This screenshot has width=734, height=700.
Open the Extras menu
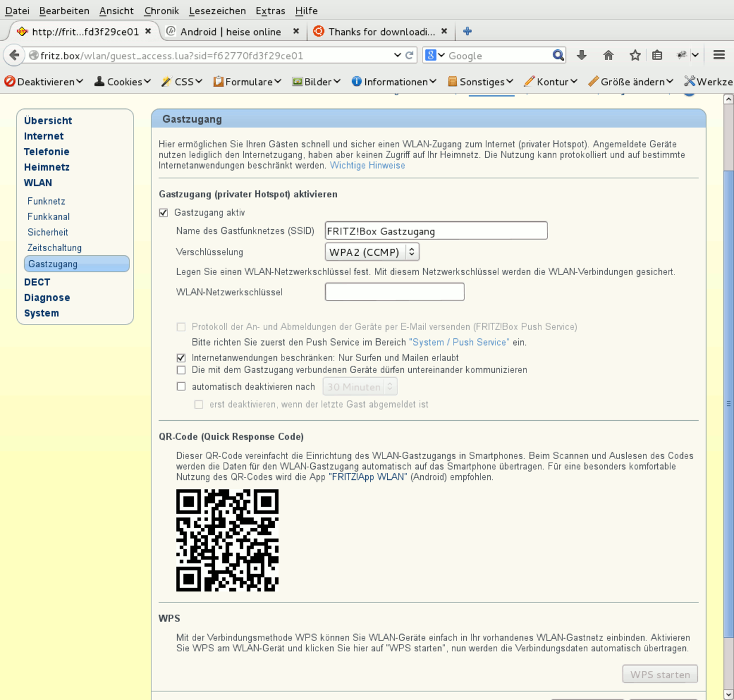point(271,10)
